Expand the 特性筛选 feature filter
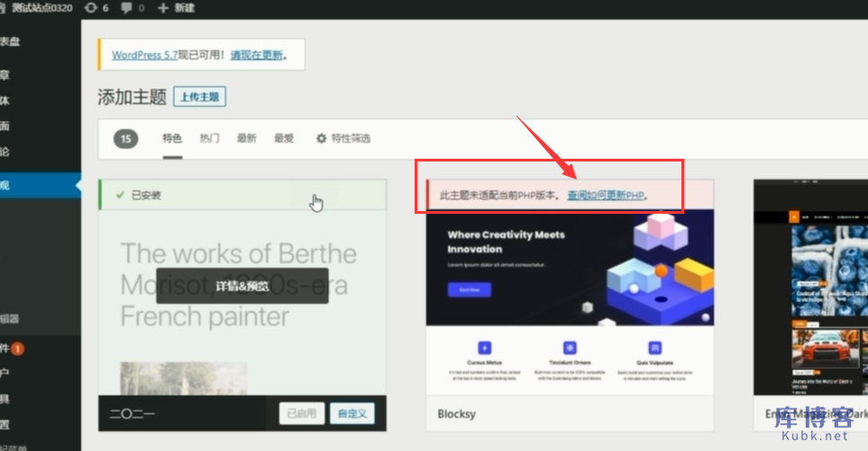Screen dimensions: 868x451 [x=350, y=139]
